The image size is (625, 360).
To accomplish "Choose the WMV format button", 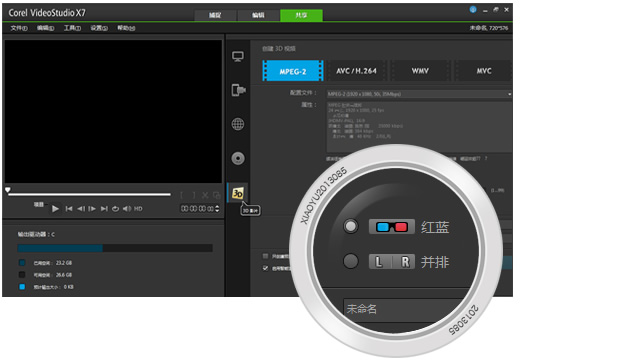I will click(x=420, y=71).
